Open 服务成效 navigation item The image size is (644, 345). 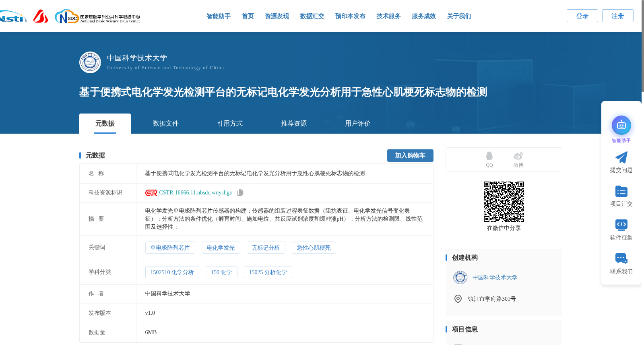coord(424,16)
